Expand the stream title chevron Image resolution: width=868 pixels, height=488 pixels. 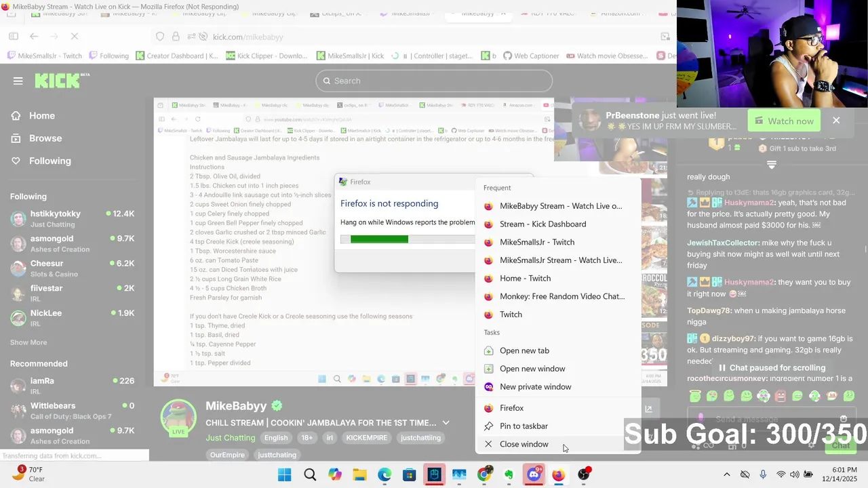(x=446, y=423)
